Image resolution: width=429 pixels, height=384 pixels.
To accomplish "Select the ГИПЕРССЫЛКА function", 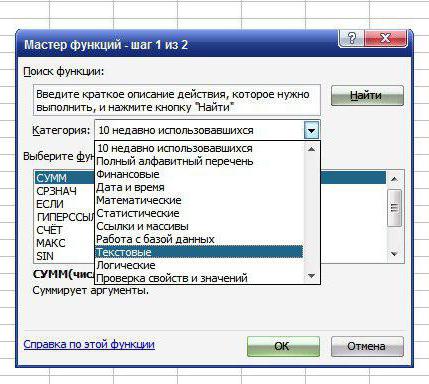I will tap(65, 217).
